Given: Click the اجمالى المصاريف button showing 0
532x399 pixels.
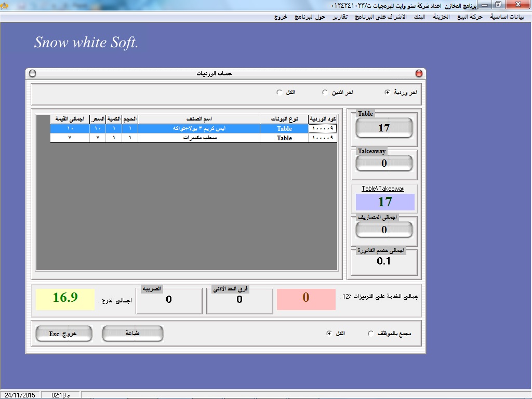Looking at the screenshot, I should click(384, 230).
